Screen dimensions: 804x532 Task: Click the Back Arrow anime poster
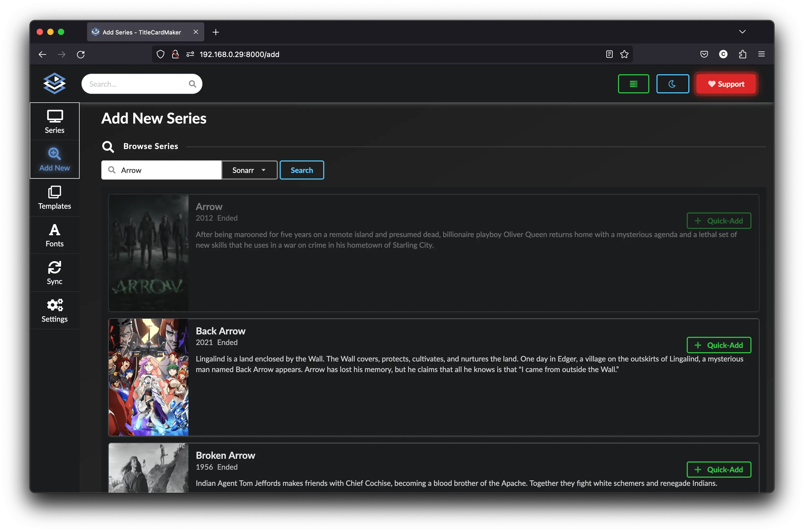(148, 377)
